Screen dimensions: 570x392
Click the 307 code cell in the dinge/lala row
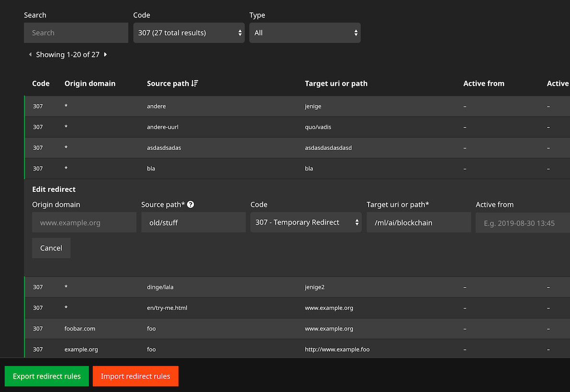tap(38, 287)
